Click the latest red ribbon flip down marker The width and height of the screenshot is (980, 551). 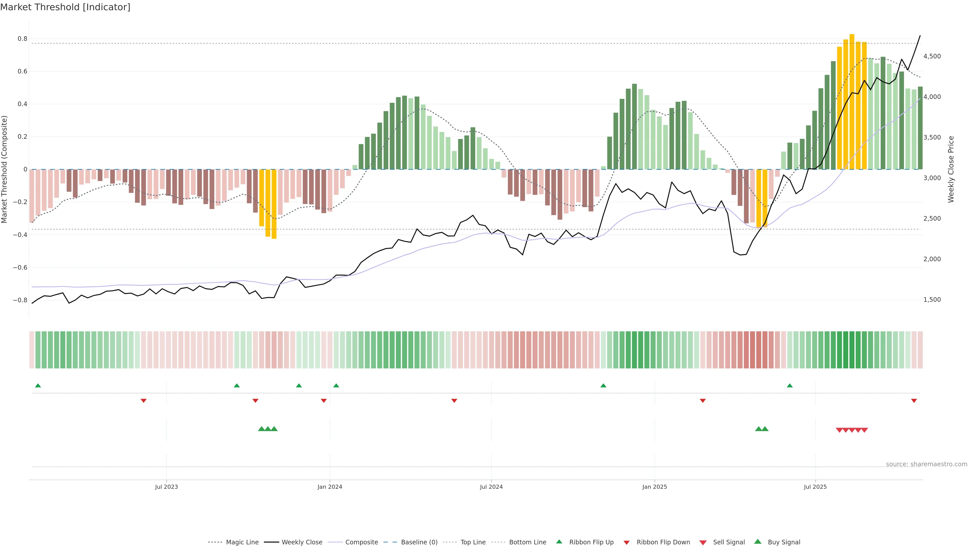914,401
